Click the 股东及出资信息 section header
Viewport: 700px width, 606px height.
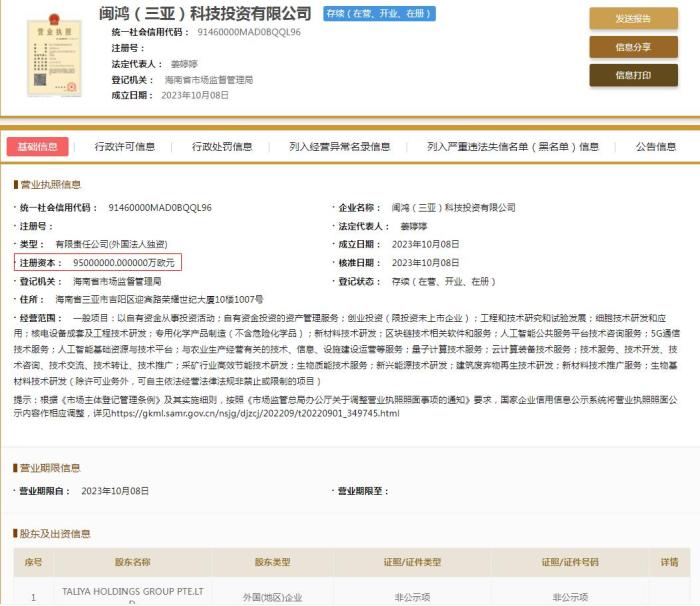(55, 534)
